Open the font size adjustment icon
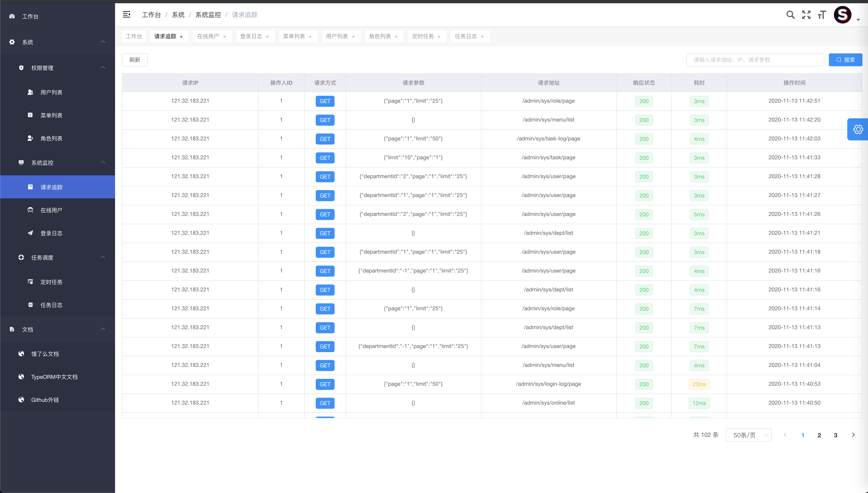 822,15
